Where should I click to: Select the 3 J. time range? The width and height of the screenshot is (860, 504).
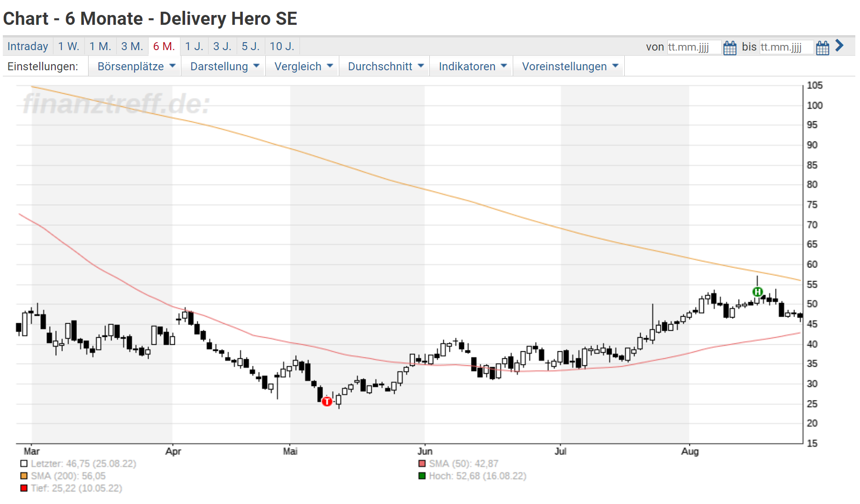click(222, 46)
